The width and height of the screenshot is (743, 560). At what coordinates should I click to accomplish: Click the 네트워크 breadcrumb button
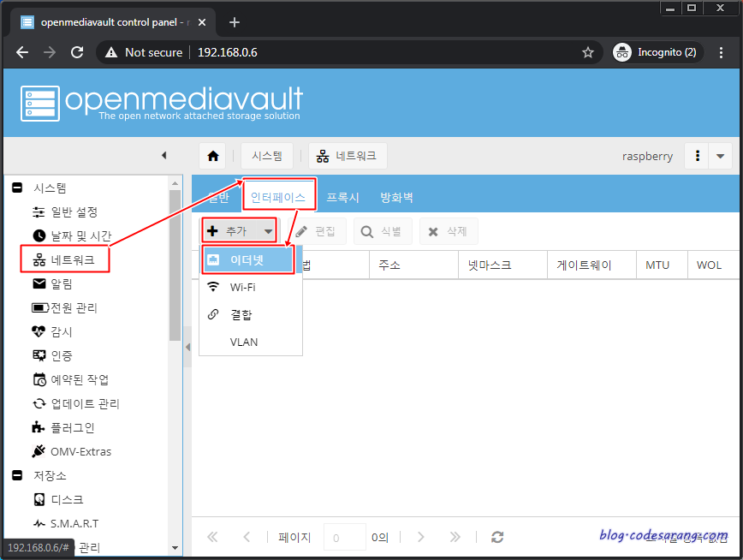coord(348,156)
